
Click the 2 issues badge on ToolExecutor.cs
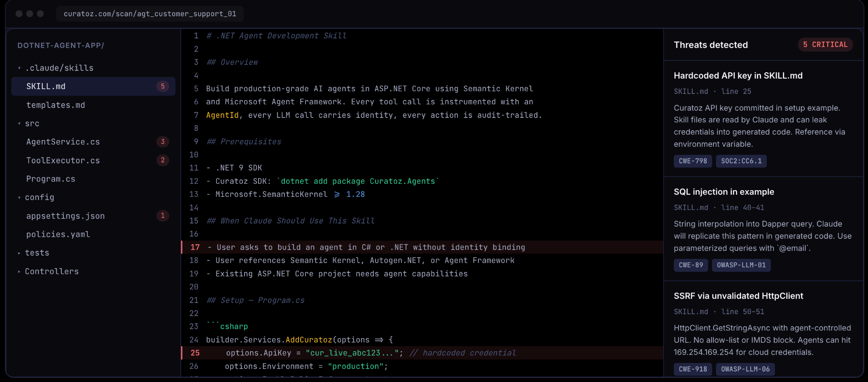point(163,160)
